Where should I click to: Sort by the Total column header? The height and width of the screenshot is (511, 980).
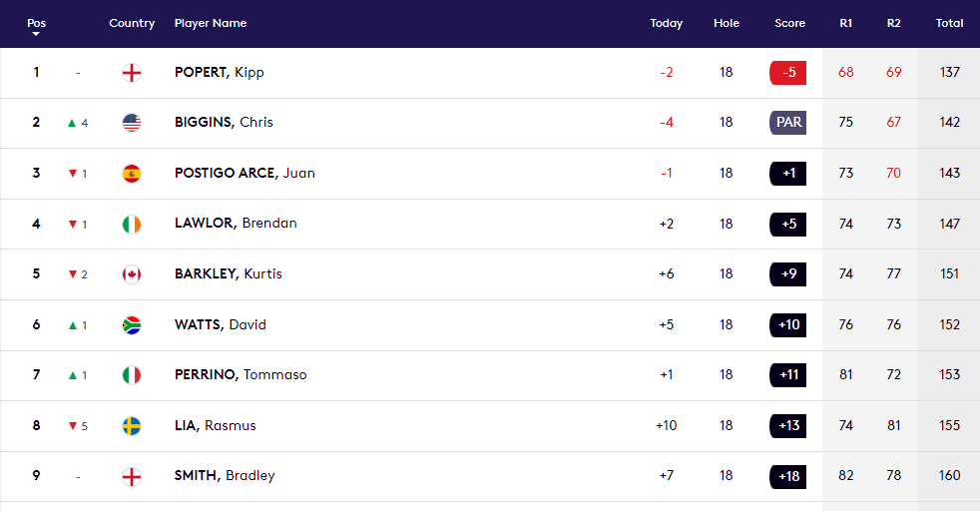tap(949, 23)
